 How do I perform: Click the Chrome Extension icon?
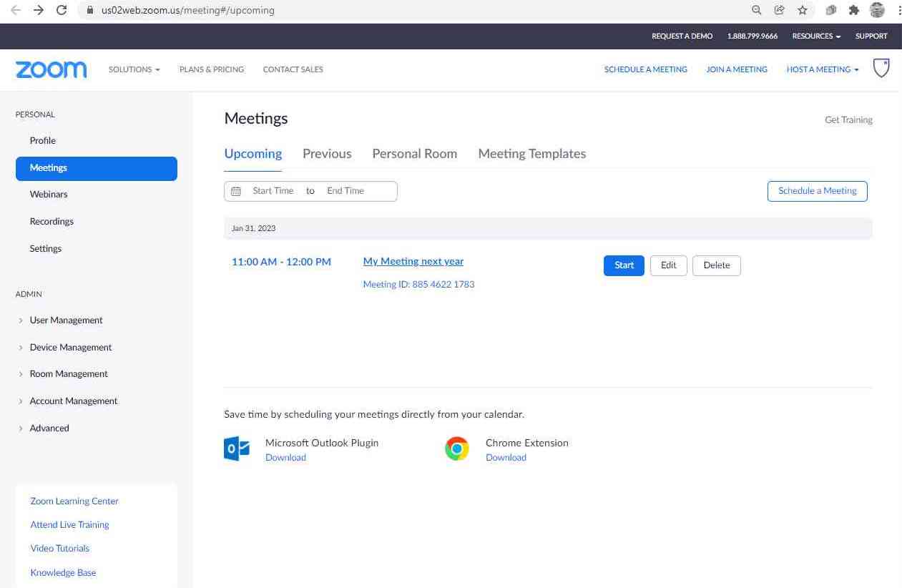coord(457,449)
